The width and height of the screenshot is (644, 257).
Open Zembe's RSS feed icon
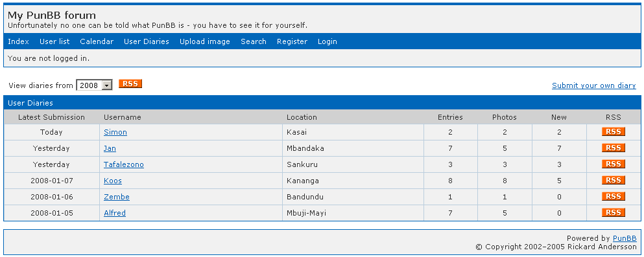coord(614,196)
